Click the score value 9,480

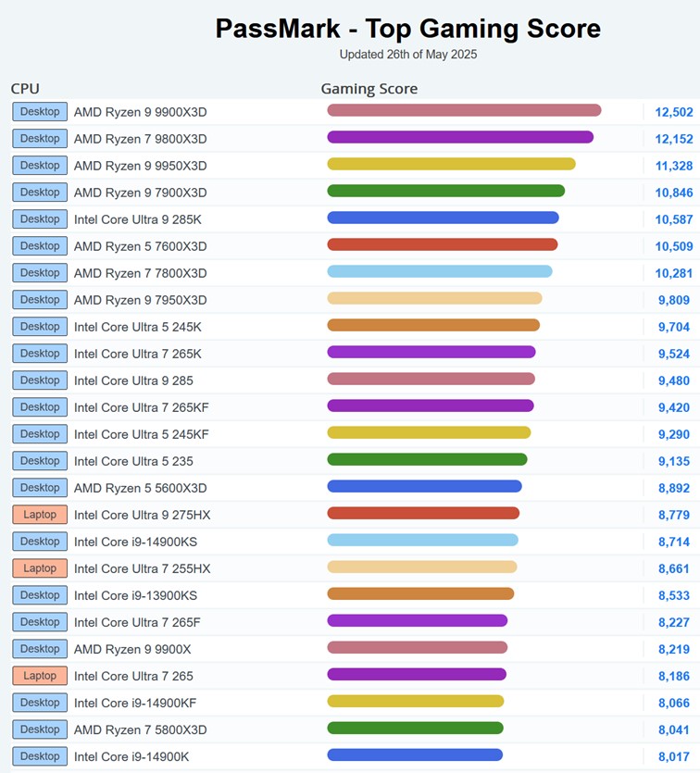pos(674,381)
